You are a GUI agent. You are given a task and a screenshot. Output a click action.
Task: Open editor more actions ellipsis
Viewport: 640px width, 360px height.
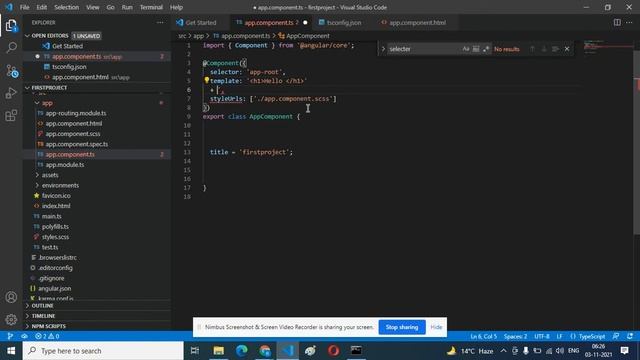(x=629, y=22)
